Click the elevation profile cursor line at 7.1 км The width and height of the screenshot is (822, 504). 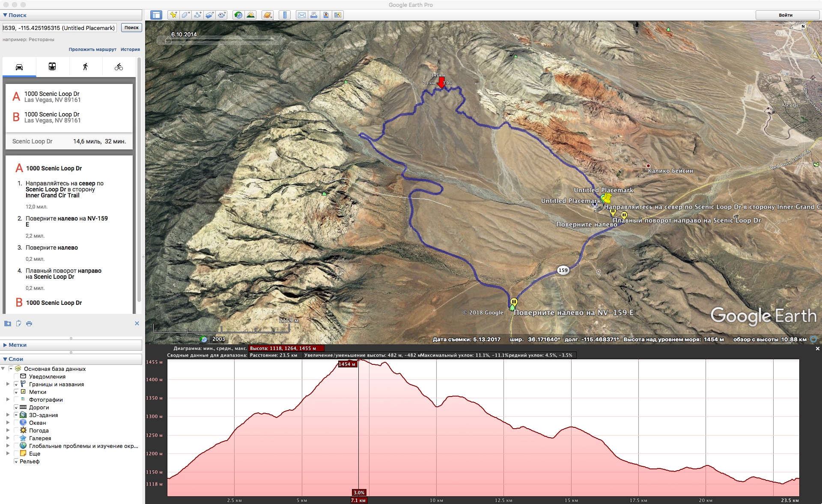point(358,428)
